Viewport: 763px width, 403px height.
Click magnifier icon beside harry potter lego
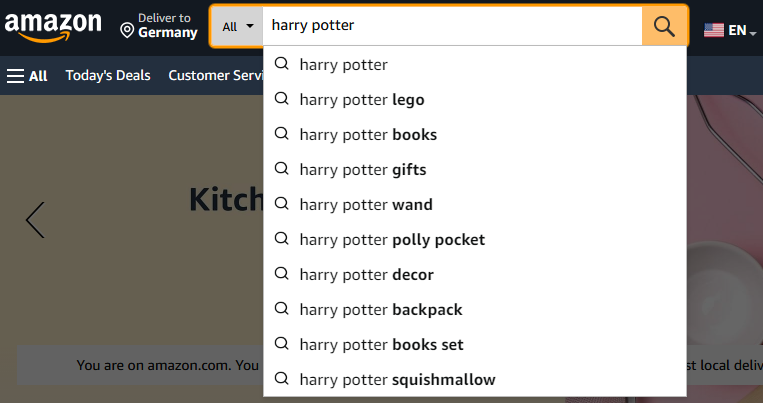(281, 99)
